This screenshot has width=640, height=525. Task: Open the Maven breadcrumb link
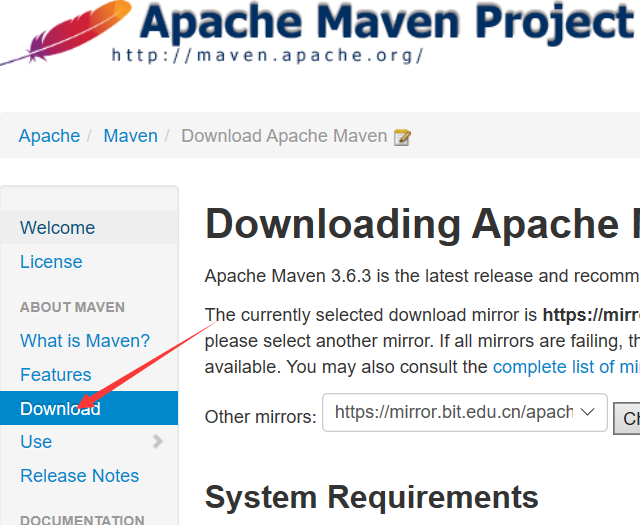click(x=131, y=136)
